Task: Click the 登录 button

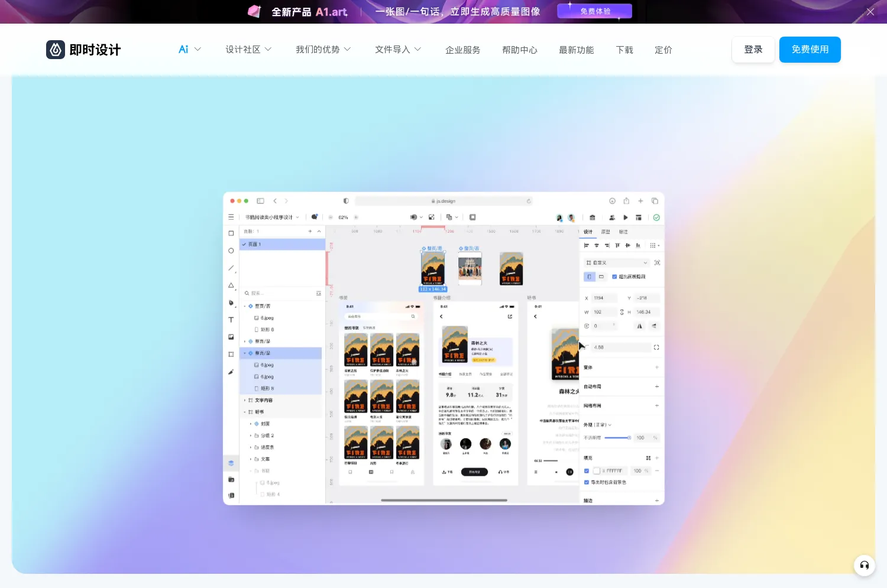Action: 753,50
